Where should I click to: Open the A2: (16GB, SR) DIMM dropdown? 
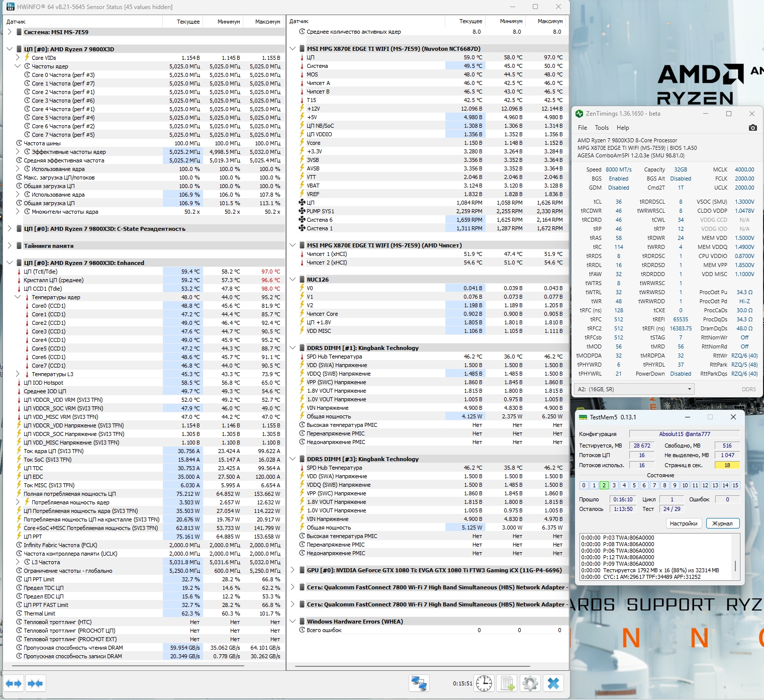pos(634,389)
